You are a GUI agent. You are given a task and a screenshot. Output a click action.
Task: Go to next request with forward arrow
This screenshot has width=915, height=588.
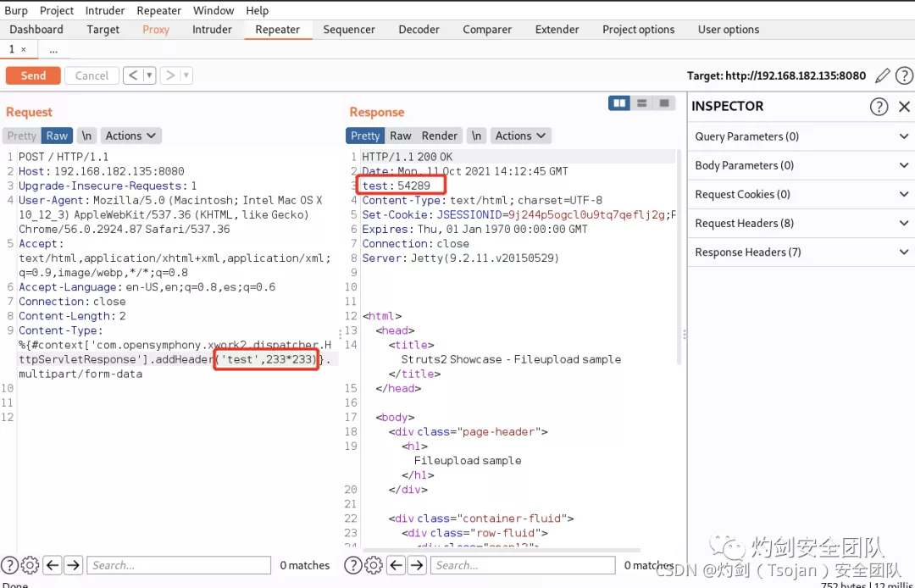click(169, 75)
